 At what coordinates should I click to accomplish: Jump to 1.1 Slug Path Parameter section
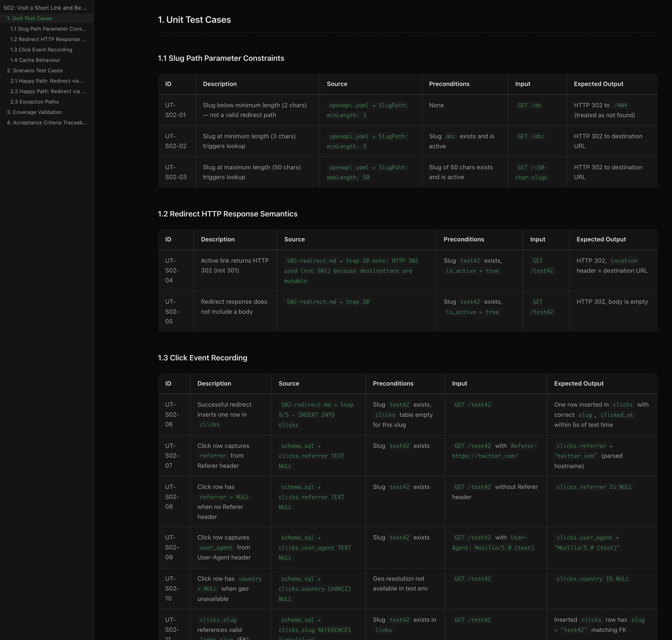click(48, 29)
